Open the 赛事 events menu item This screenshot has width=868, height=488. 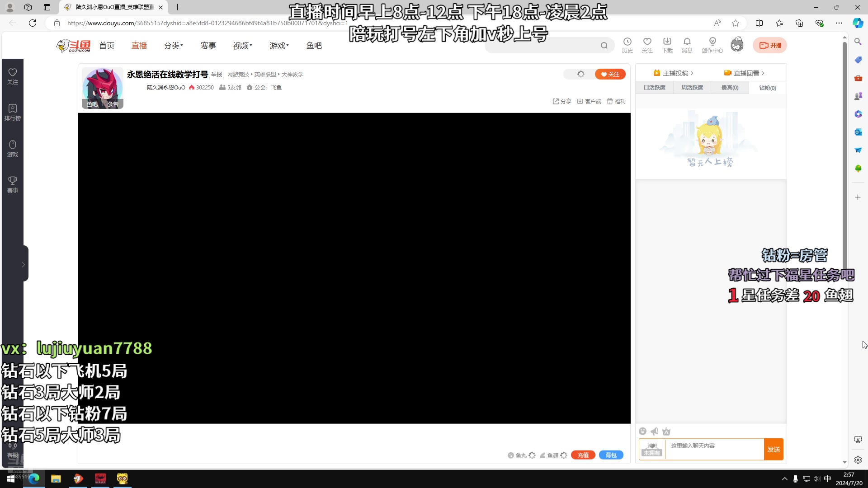(x=208, y=46)
